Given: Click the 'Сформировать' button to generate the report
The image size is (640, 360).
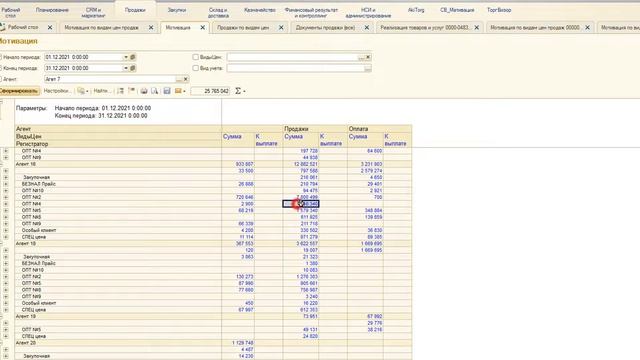Looking at the screenshot, I should (19, 91).
